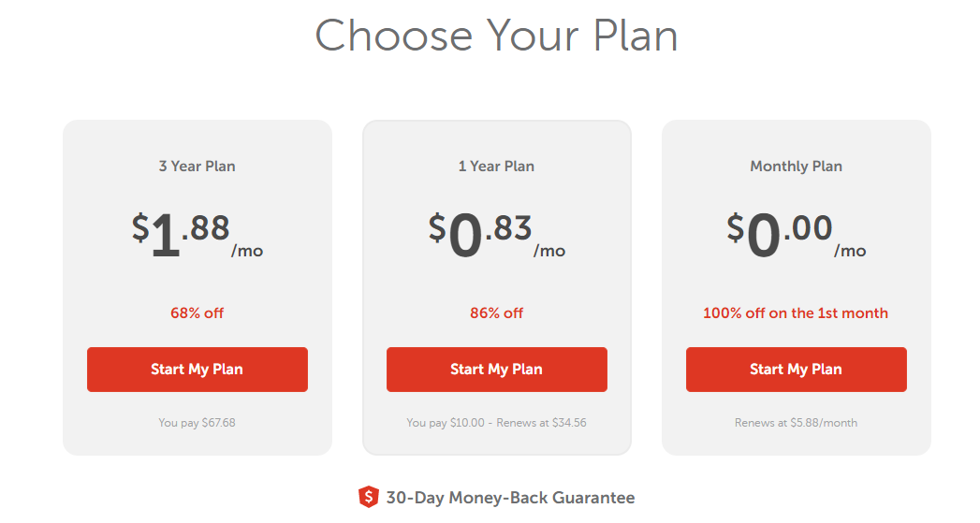The height and width of the screenshot is (523, 980).
Task: Select the 1 Year Plan heading
Action: [x=496, y=167]
